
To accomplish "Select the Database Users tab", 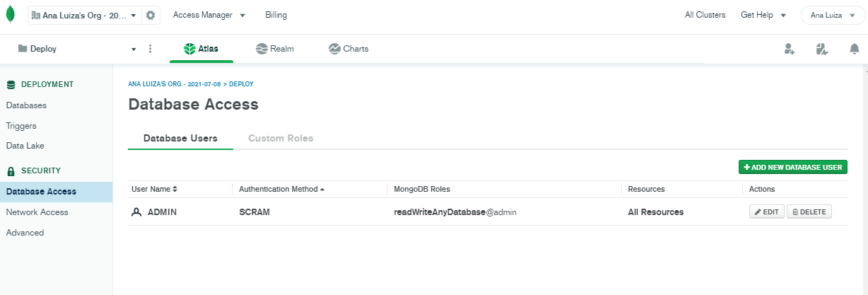I will coord(180,138).
